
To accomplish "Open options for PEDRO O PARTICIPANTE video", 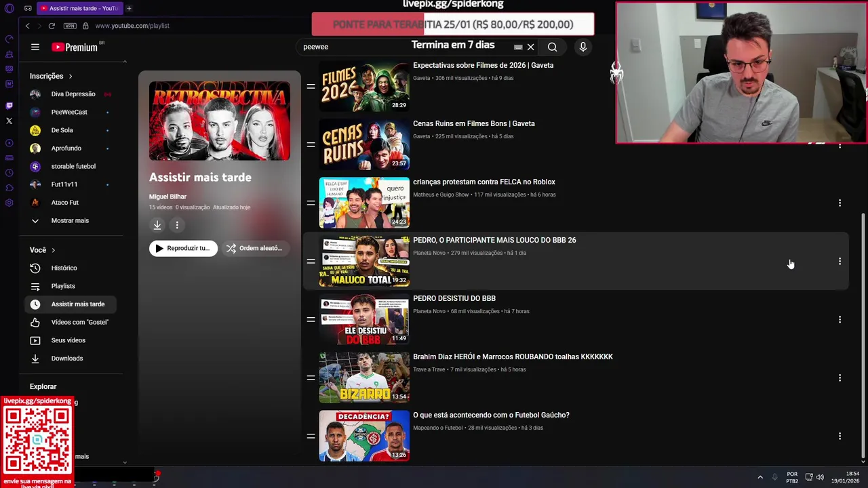I will 840,261.
